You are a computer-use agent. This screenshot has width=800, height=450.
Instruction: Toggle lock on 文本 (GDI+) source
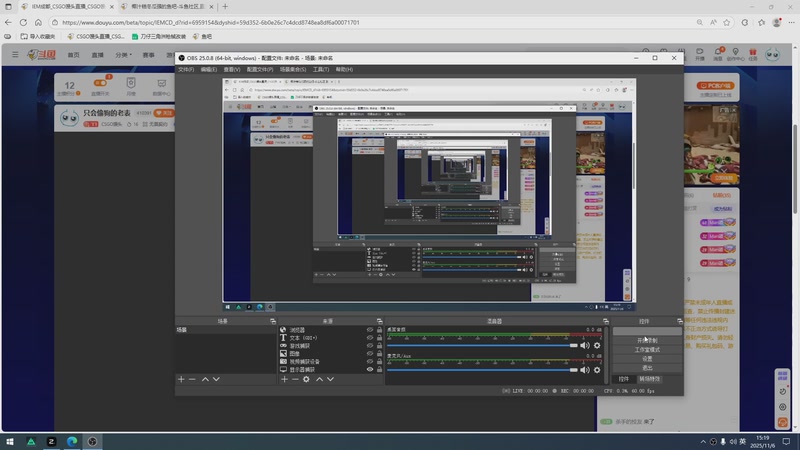[x=380, y=338]
